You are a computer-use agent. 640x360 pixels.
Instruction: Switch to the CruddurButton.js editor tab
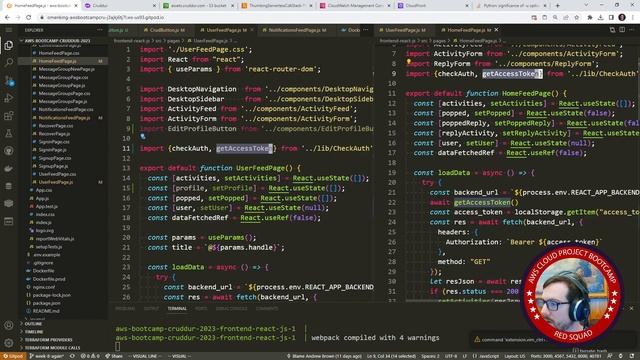pyautogui.click(x=164, y=30)
